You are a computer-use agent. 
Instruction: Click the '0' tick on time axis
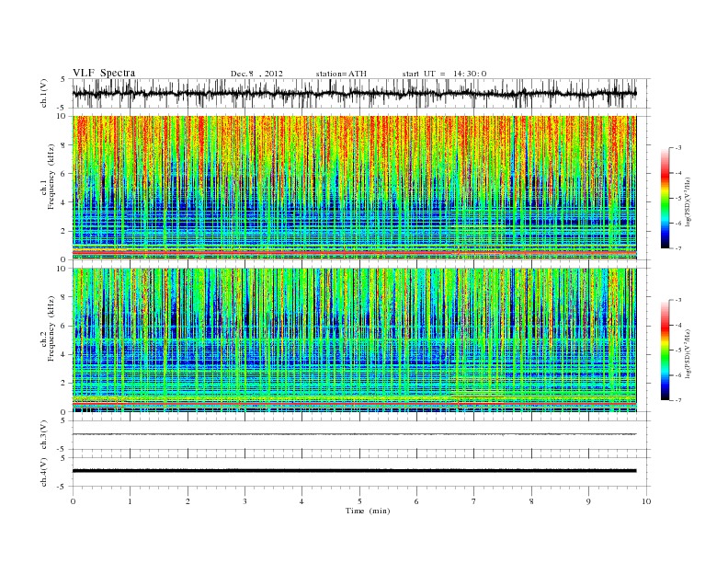[x=73, y=501]
